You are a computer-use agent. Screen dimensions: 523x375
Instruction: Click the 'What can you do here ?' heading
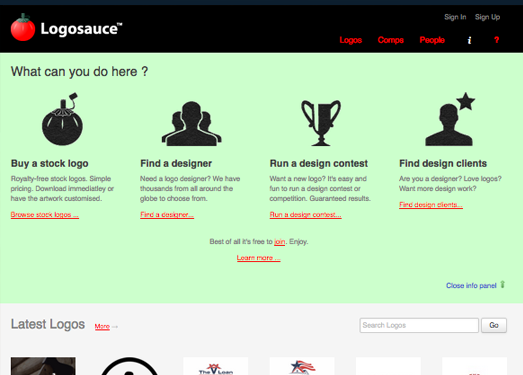click(x=79, y=72)
